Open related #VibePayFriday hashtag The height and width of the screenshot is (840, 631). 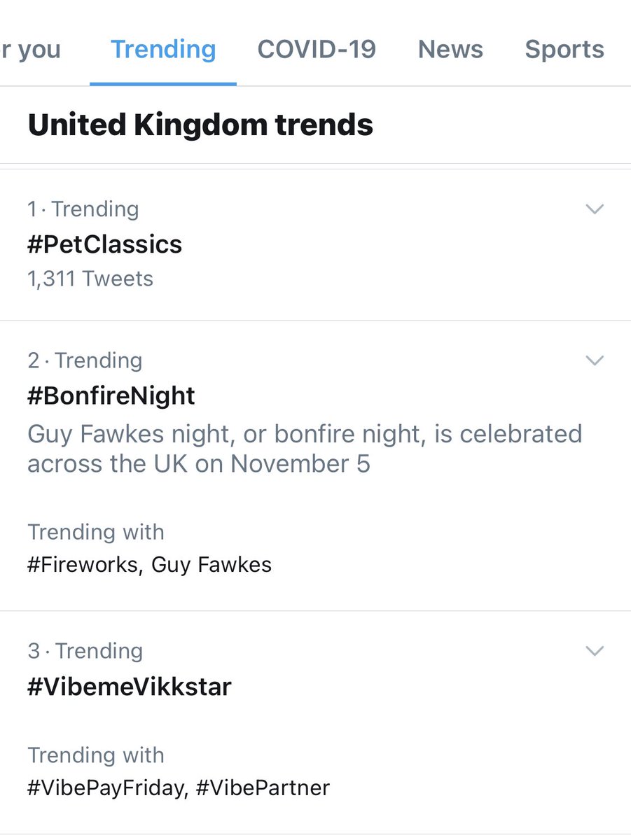[106, 788]
